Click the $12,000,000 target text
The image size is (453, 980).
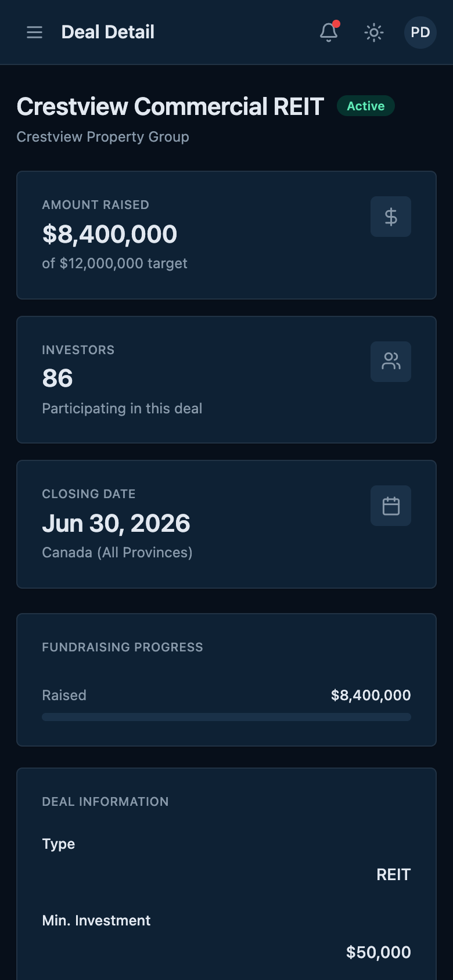pyautogui.click(x=115, y=264)
